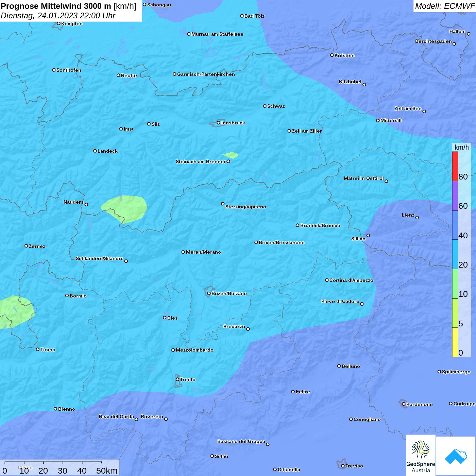The image size is (476, 476).
Task: Click the 'Bienno' label
Action: [67, 409]
